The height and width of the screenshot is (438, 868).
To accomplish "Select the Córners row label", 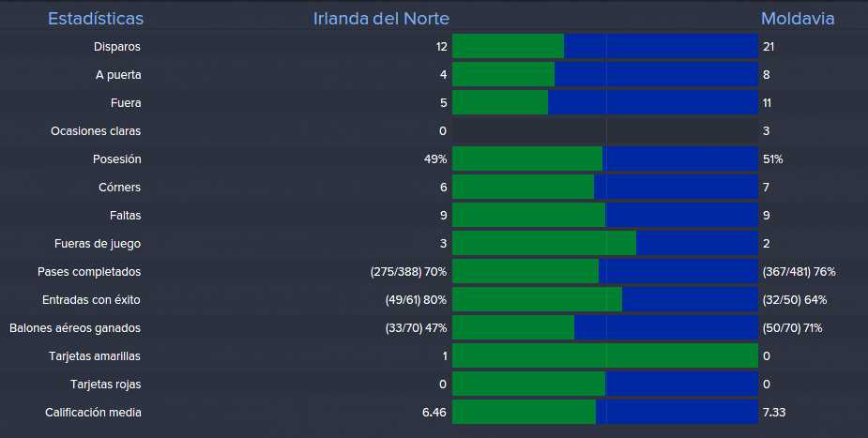I will (x=119, y=188).
